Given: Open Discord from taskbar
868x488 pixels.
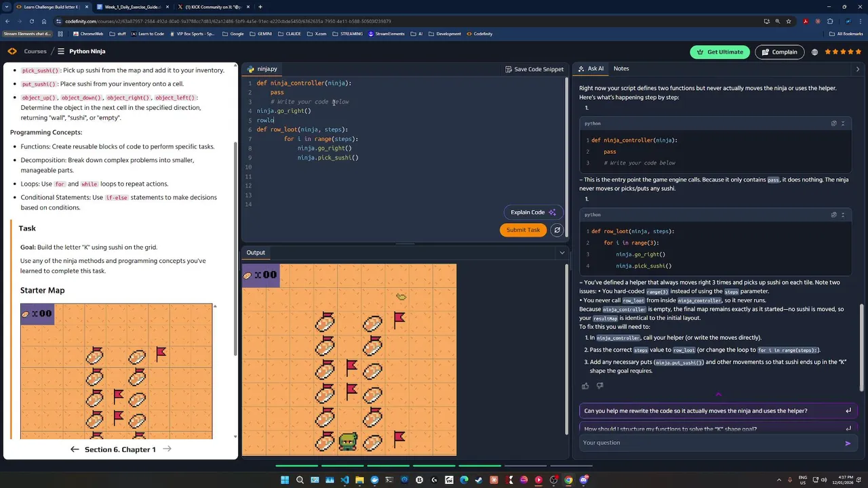Looking at the screenshot, I should pos(583,480).
